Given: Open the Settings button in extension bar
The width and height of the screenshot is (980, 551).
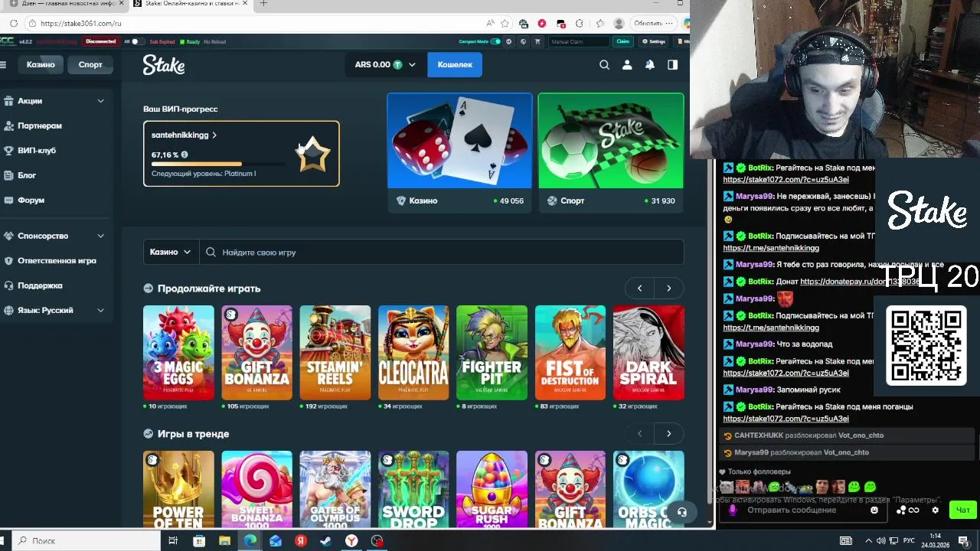Looking at the screenshot, I should (654, 41).
